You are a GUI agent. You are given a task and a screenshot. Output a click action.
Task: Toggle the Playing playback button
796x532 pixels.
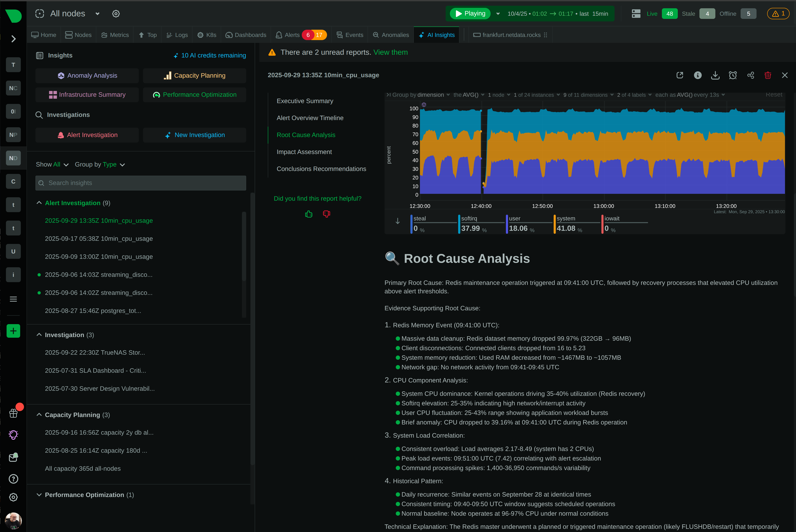pos(470,14)
